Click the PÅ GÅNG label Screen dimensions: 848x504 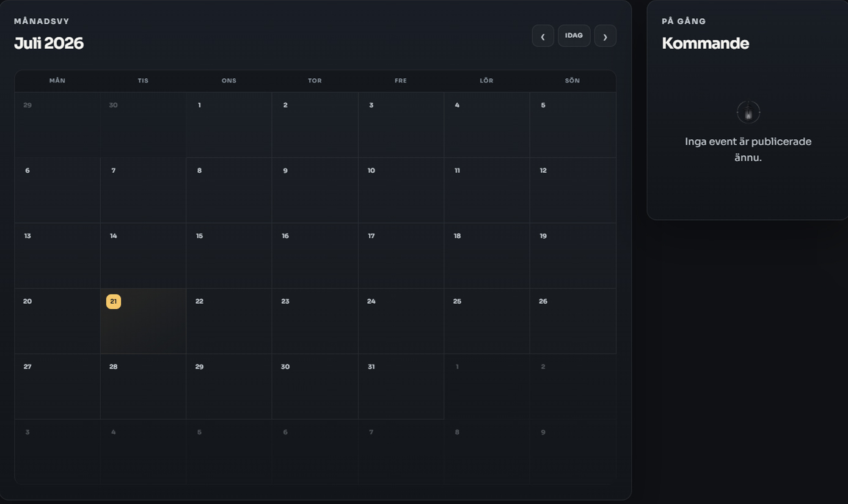pos(684,21)
